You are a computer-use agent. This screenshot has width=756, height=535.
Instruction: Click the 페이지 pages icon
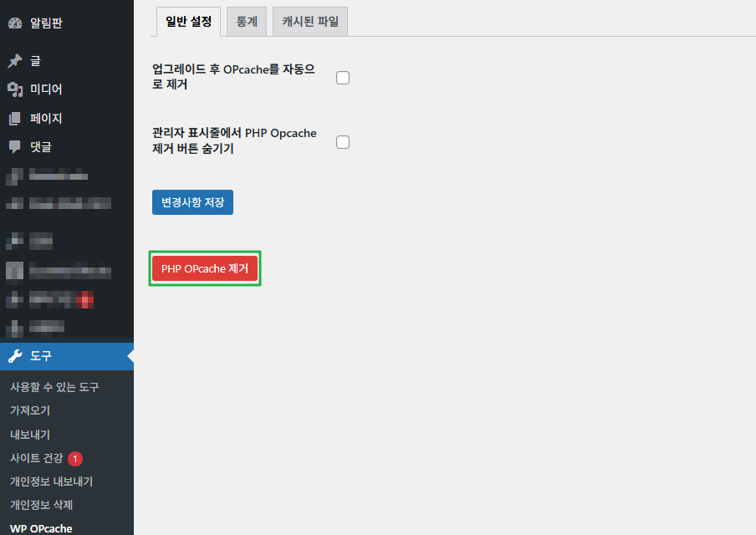pos(15,118)
